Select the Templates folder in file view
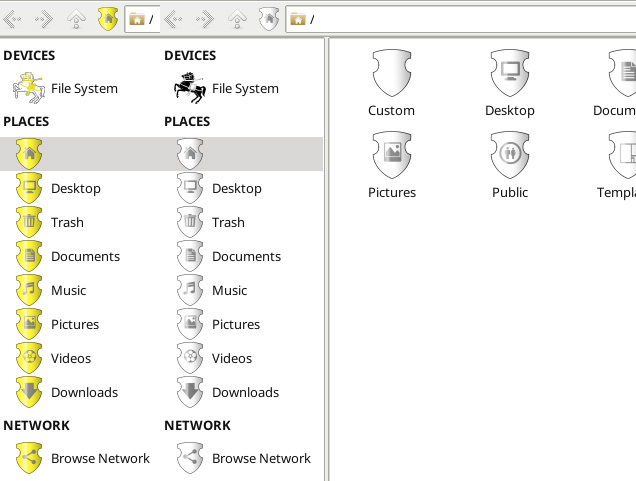This screenshot has height=481, width=636. 616,165
